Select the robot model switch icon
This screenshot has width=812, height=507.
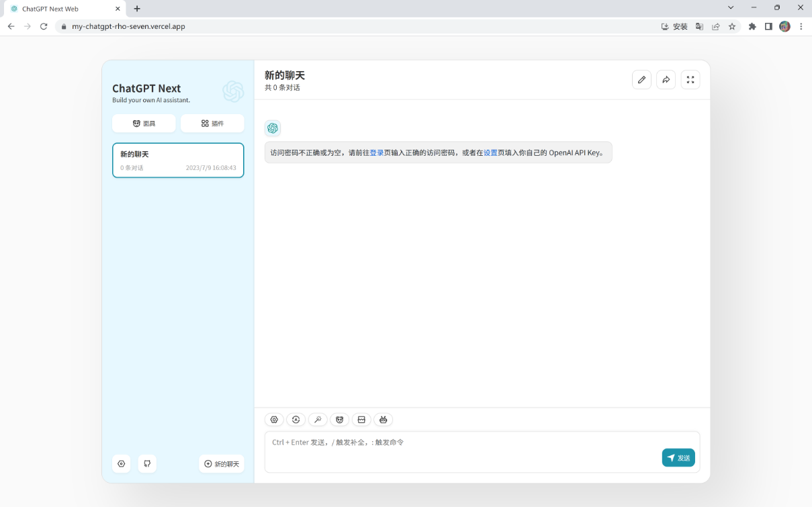383,420
